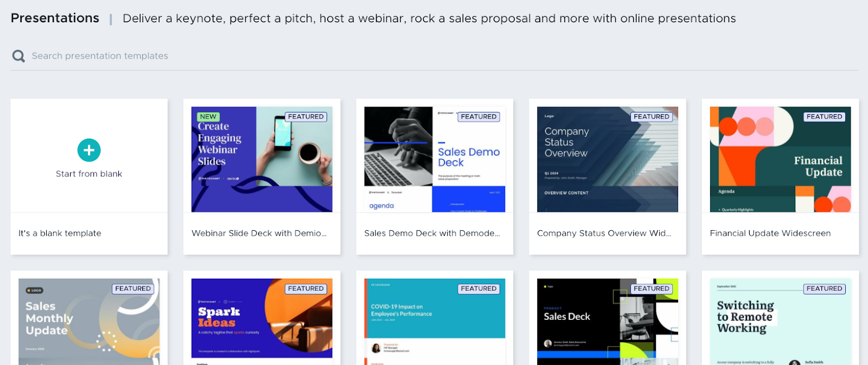Viewport: 868px width, 365px height.
Task: Click the NEW badge on Webinar template
Action: [x=208, y=117]
